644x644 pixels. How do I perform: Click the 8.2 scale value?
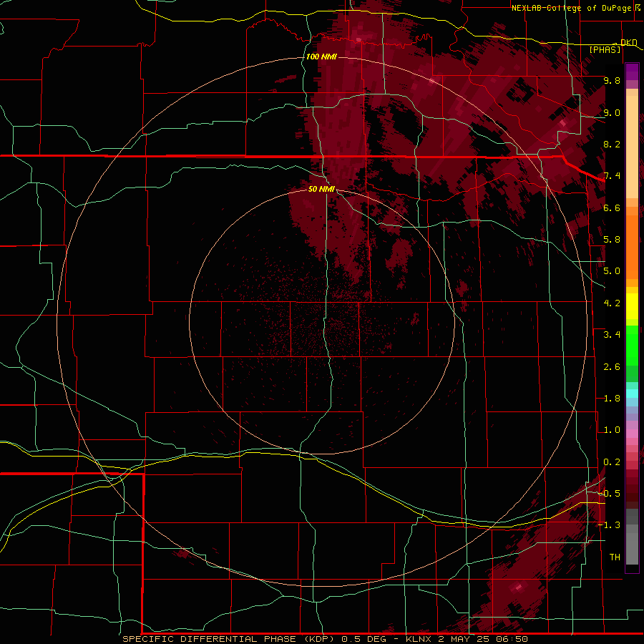click(612, 144)
